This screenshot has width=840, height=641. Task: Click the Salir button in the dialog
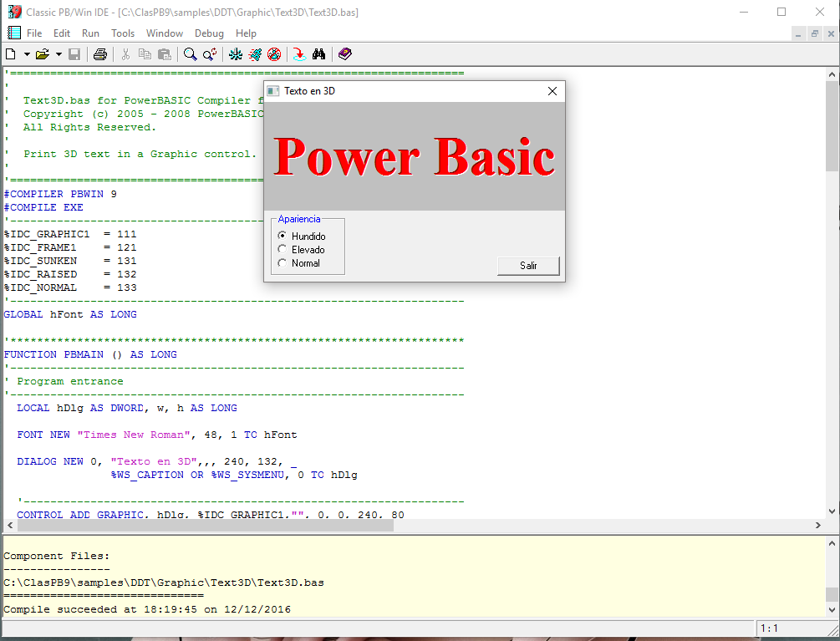click(528, 266)
